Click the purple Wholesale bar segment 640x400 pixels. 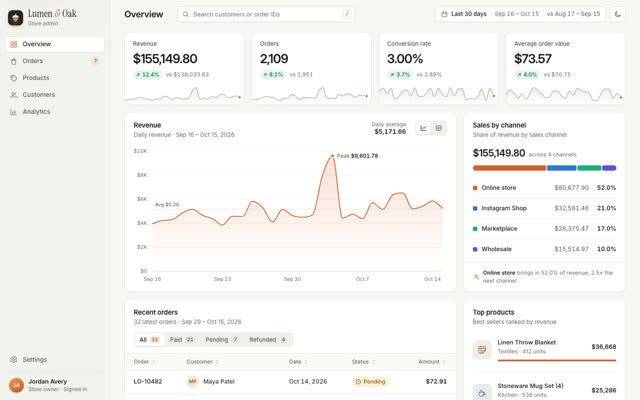pyautogui.click(x=609, y=168)
